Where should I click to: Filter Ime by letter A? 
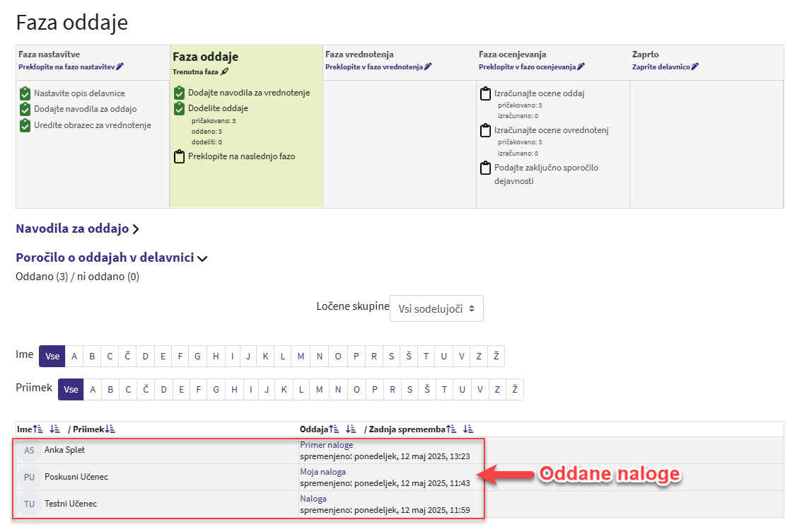click(x=74, y=357)
